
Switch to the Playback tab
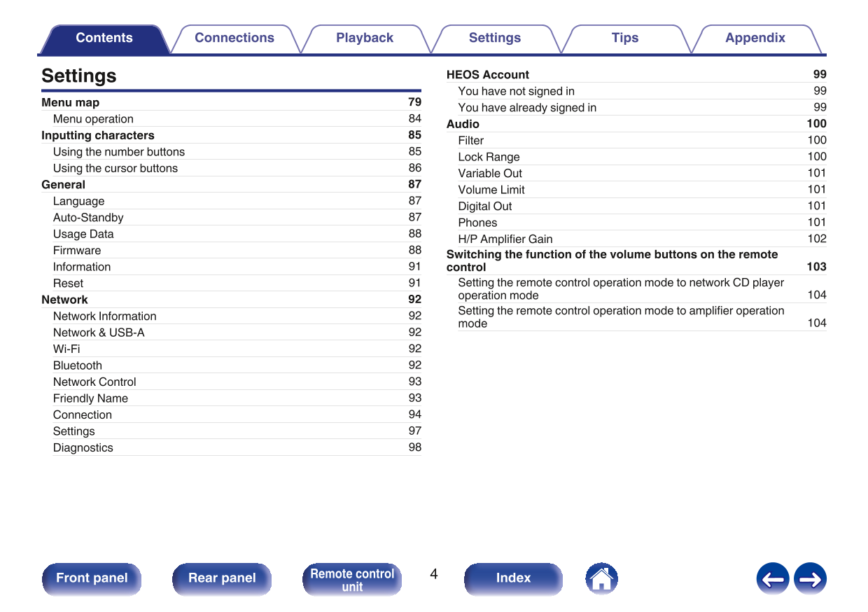coord(365,39)
